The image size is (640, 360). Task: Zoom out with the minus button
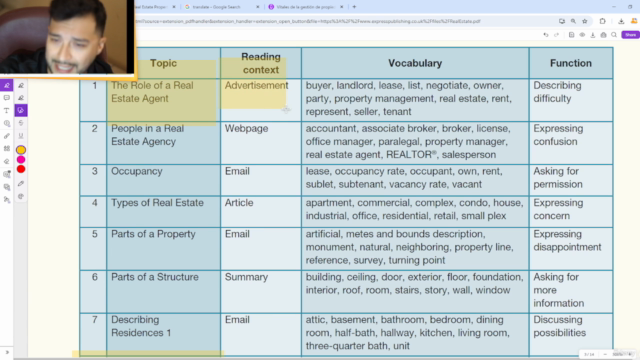coord(605,354)
